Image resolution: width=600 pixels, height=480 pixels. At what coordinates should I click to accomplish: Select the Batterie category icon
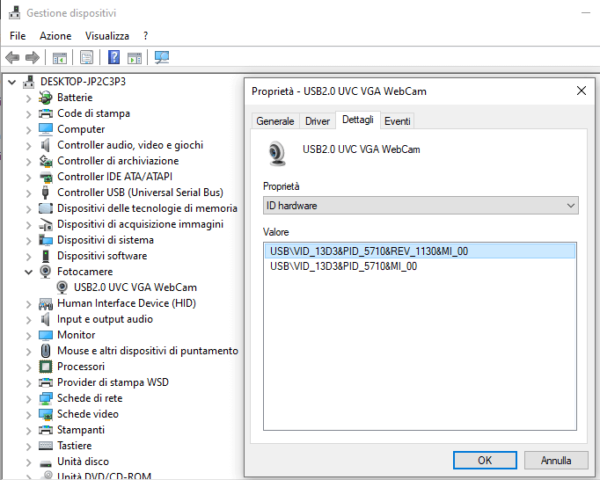coord(46,98)
